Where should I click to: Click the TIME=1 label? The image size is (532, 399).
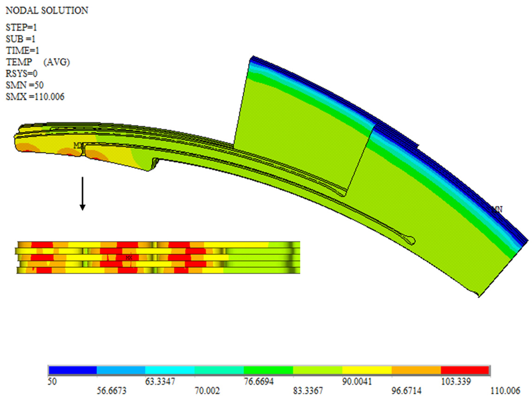[22, 51]
